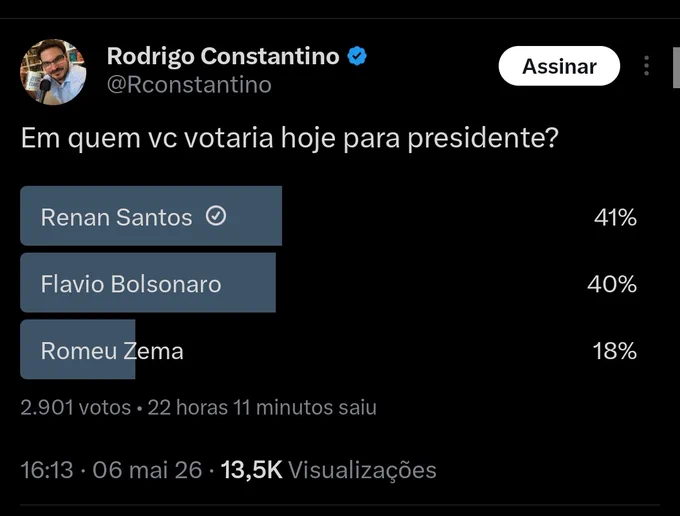Click the 41% poll result value

615,217
